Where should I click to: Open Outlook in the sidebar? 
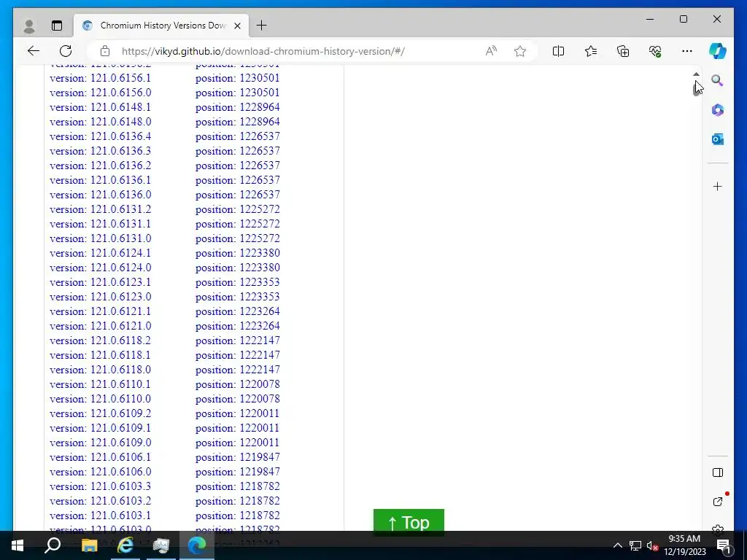point(718,139)
